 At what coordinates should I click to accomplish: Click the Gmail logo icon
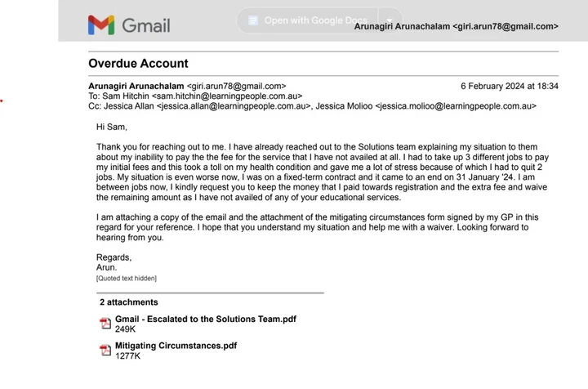[101, 25]
